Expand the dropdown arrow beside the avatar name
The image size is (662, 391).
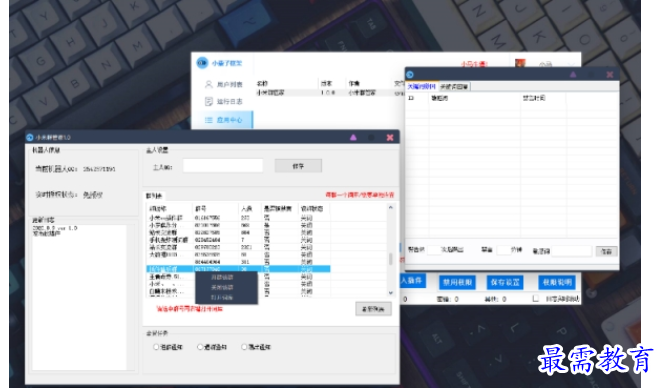tap(571, 64)
